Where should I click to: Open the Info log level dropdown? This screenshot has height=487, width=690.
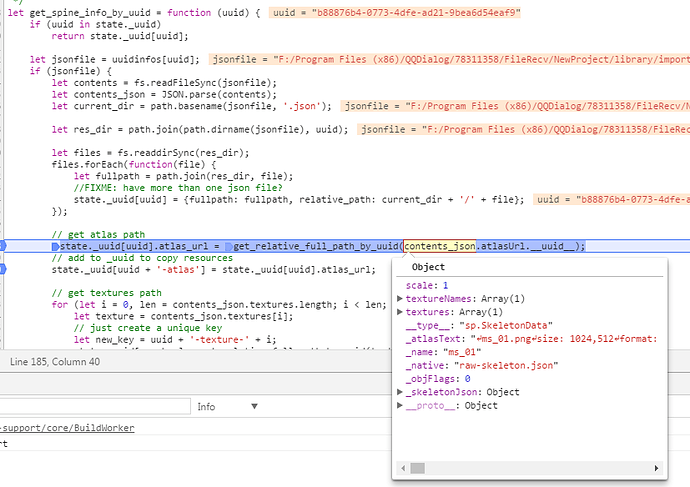point(228,406)
